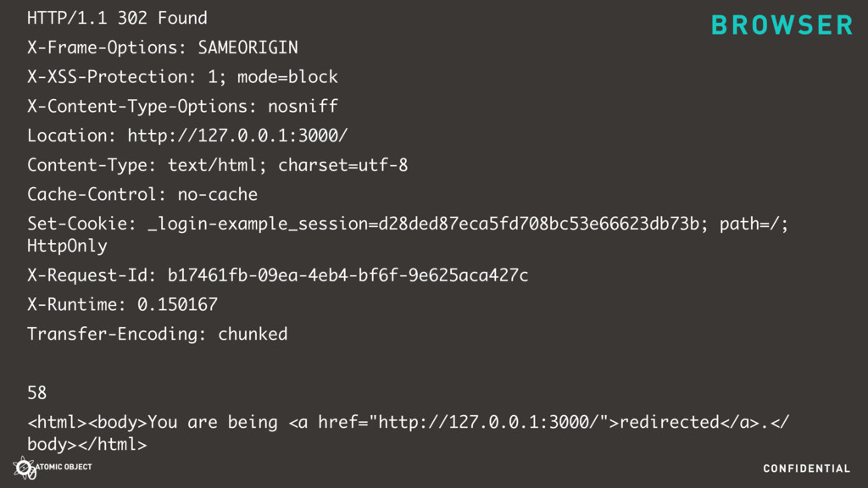This screenshot has width=868, height=488.
Task: Click the BROWSER heading text
Action: coord(782,25)
